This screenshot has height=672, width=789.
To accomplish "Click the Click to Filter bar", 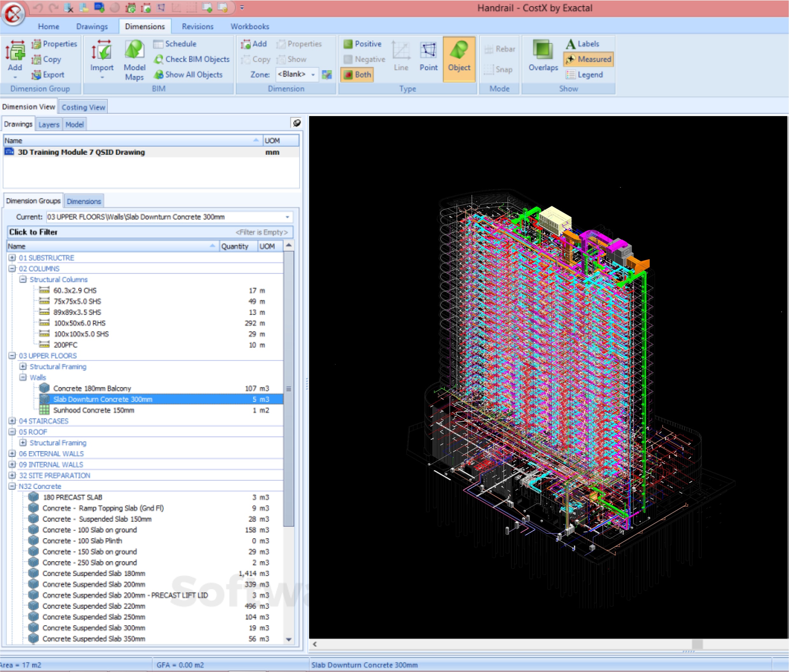I will [150, 232].
